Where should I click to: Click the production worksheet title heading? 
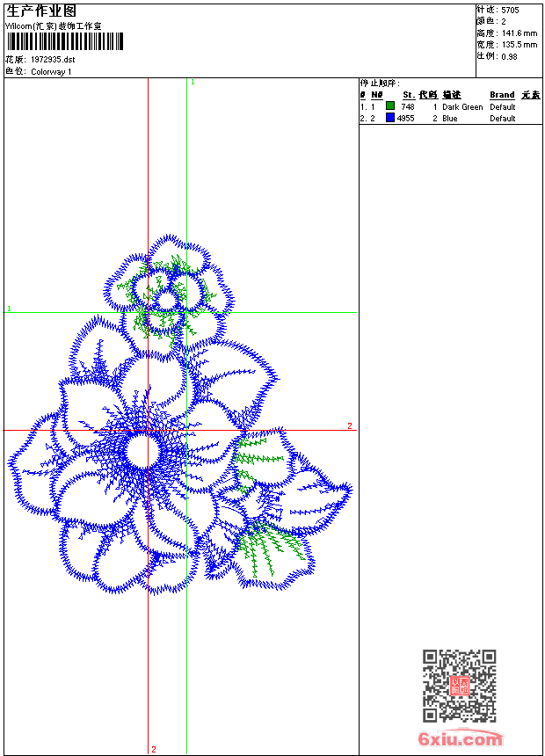coord(41,11)
